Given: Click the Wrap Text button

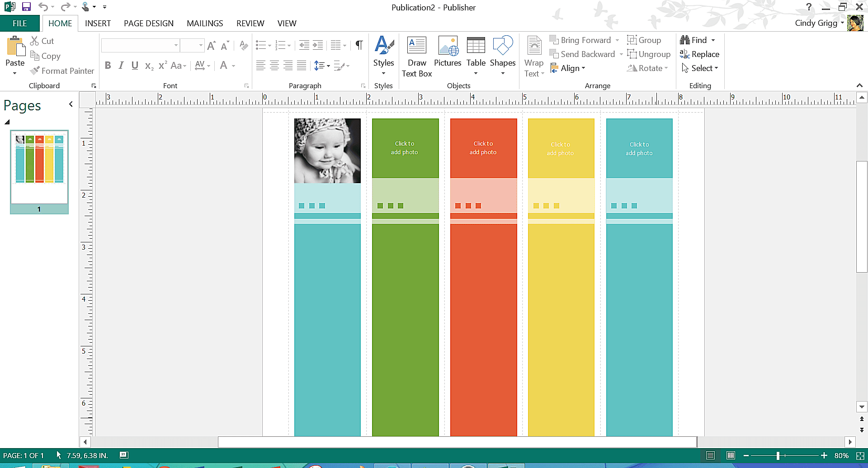Looking at the screenshot, I should pos(534,57).
